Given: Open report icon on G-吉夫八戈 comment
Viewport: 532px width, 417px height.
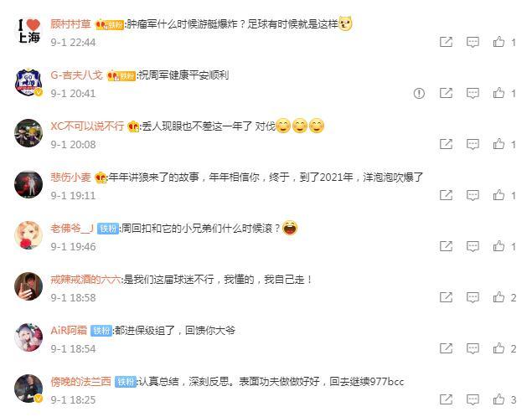Looking at the screenshot, I should click(419, 93).
